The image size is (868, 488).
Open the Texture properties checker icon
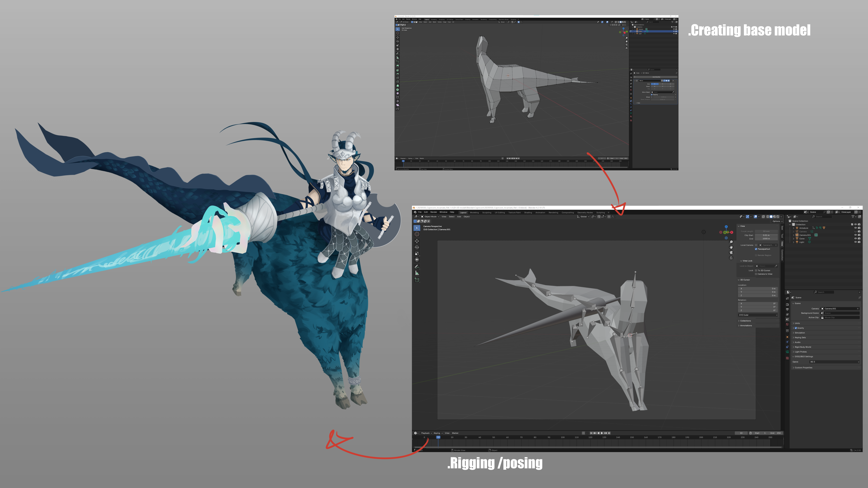coord(787,358)
